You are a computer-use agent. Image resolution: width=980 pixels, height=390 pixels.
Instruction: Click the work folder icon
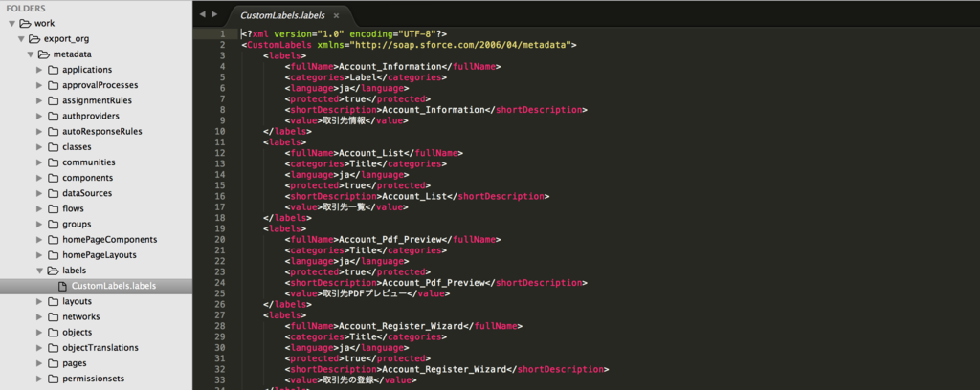(x=25, y=24)
